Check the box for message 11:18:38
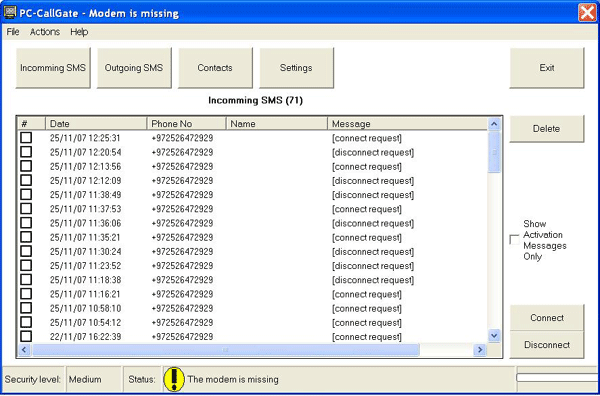600x396 pixels. (x=26, y=280)
